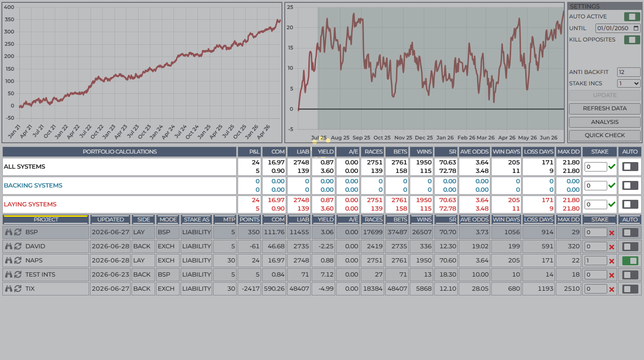
Task: Click the red X in DAVID row
Action: point(611,247)
